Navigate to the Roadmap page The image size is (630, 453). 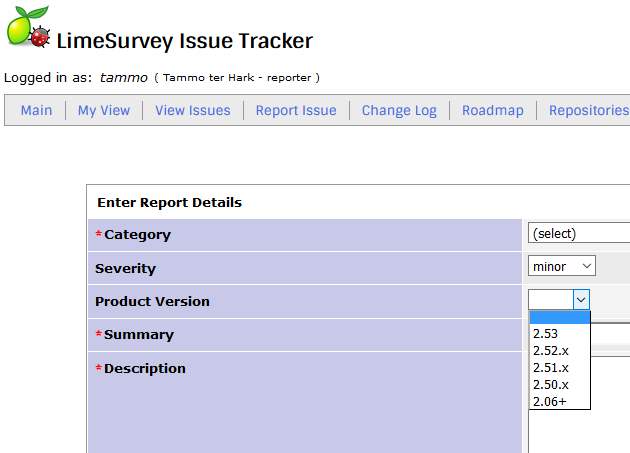(493, 111)
